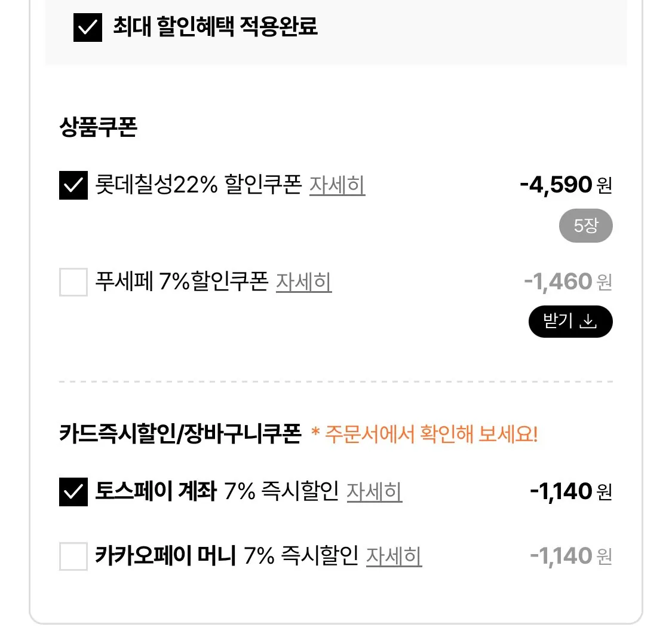
Task: View 자세히 details for 카카오페이 즉시할인
Action: point(394,558)
